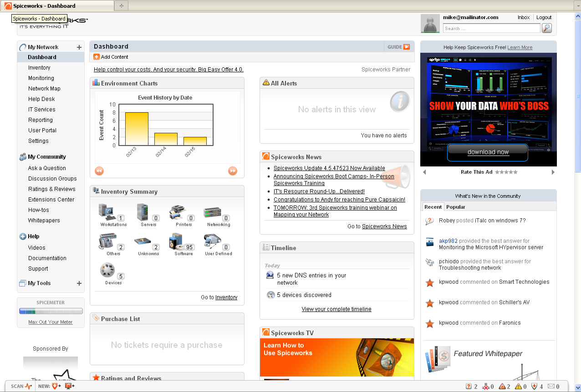
Task: Open the akp982 user profile link
Action: point(448,241)
